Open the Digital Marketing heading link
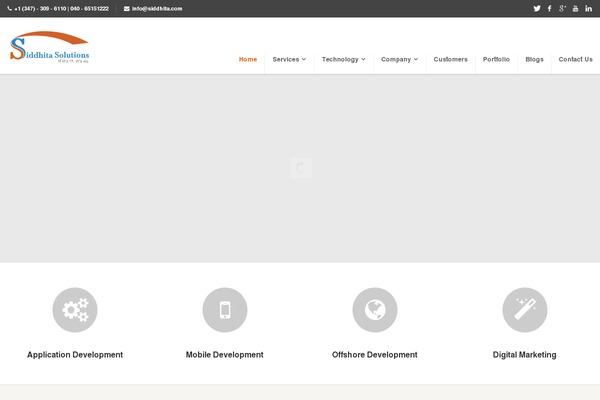The height and width of the screenshot is (400, 600). pos(525,355)
